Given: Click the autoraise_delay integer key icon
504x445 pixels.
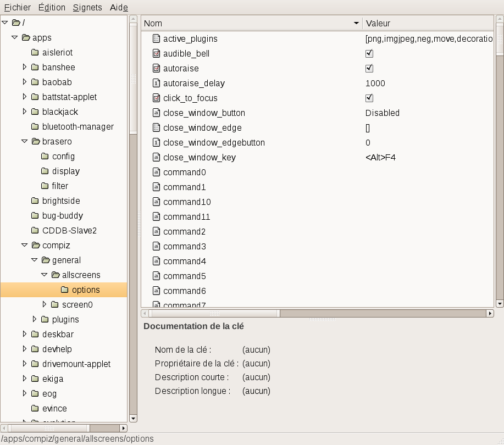Looking at the screenshot, I should [x=156, y=83].
